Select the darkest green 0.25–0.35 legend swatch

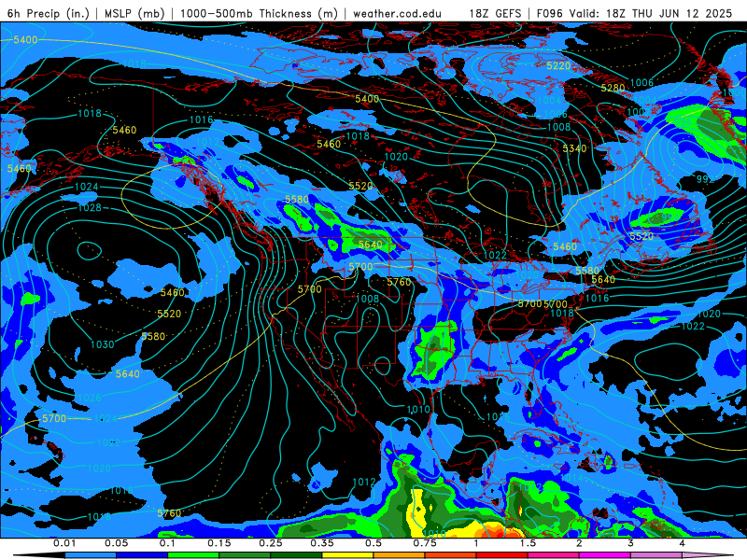pos(296,555)
